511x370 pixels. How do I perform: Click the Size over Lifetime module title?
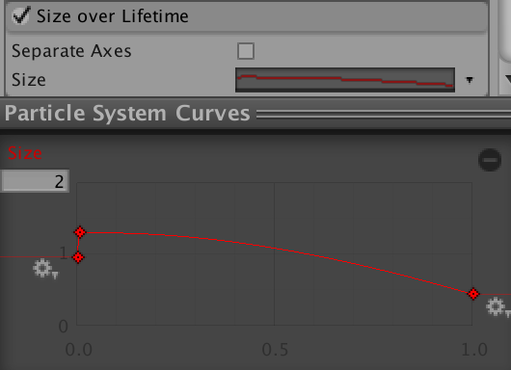pos(113,16)
